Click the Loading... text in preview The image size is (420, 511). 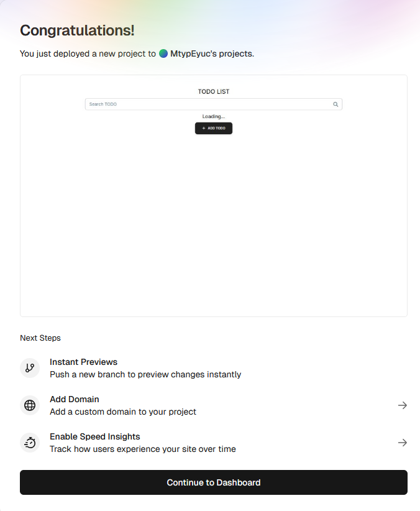pyautogui.click(x=214, y=116)
